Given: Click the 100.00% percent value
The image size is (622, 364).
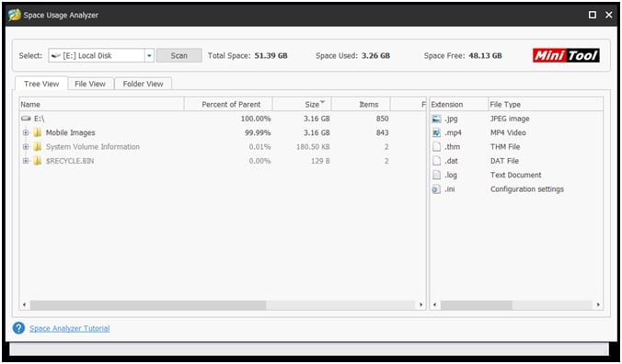Looking at the screenshot, I should [x=256, y=119].
